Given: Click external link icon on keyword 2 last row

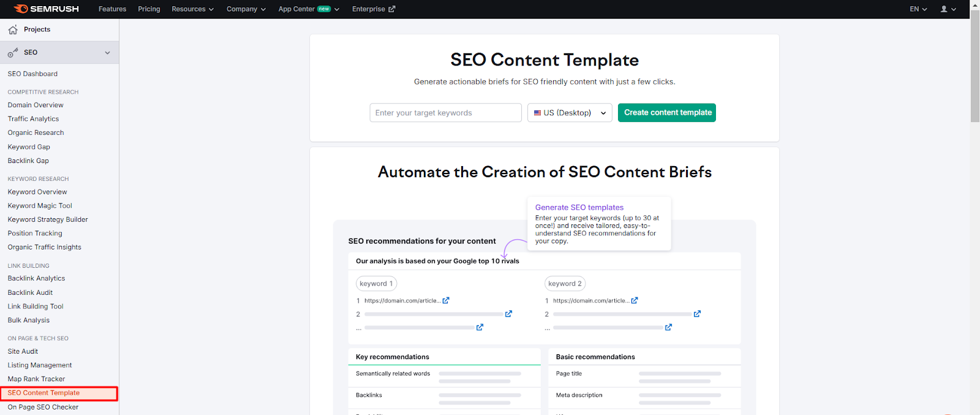Looking at the screenshot, I should (668, 327).
